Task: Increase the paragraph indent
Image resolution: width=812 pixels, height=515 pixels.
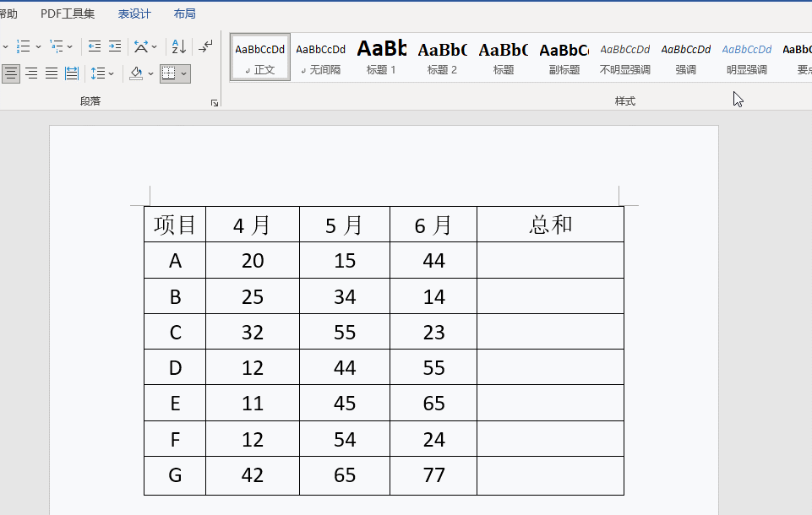Action: tap(115, 46)
